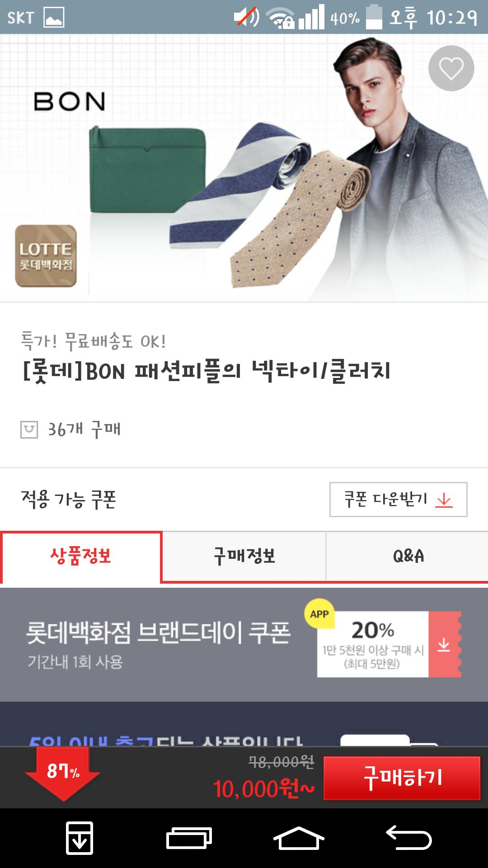The width and height of the screenshot is (488, 868).
Task: Open the BON product banner image
Action: click(x=244, y=168)
